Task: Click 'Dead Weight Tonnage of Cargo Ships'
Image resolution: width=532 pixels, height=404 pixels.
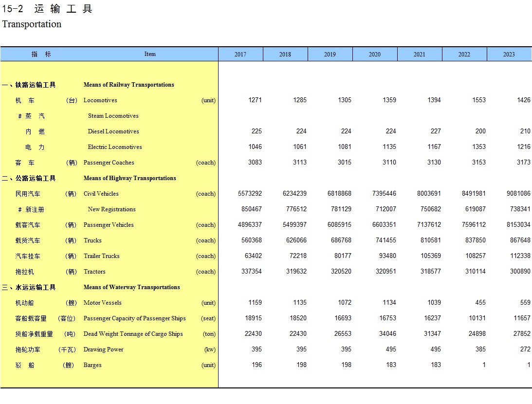Action: (x=133, y=334)
